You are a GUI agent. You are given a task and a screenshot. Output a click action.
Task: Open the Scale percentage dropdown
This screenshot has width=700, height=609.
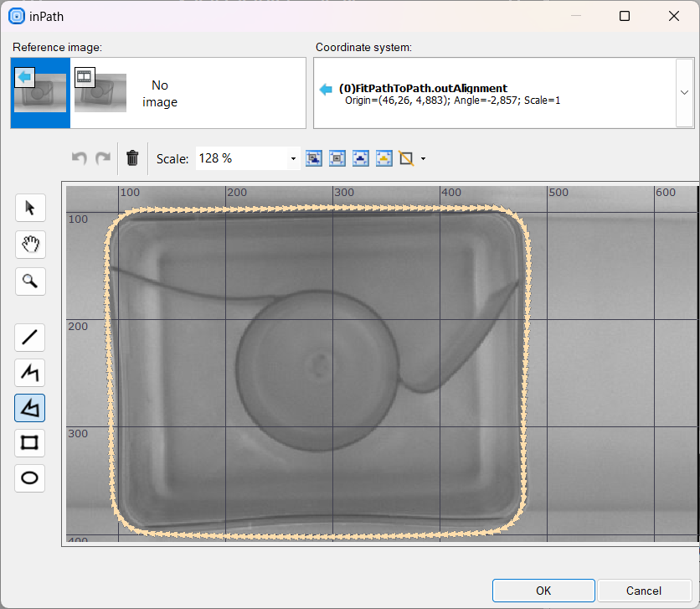(293, 158)
